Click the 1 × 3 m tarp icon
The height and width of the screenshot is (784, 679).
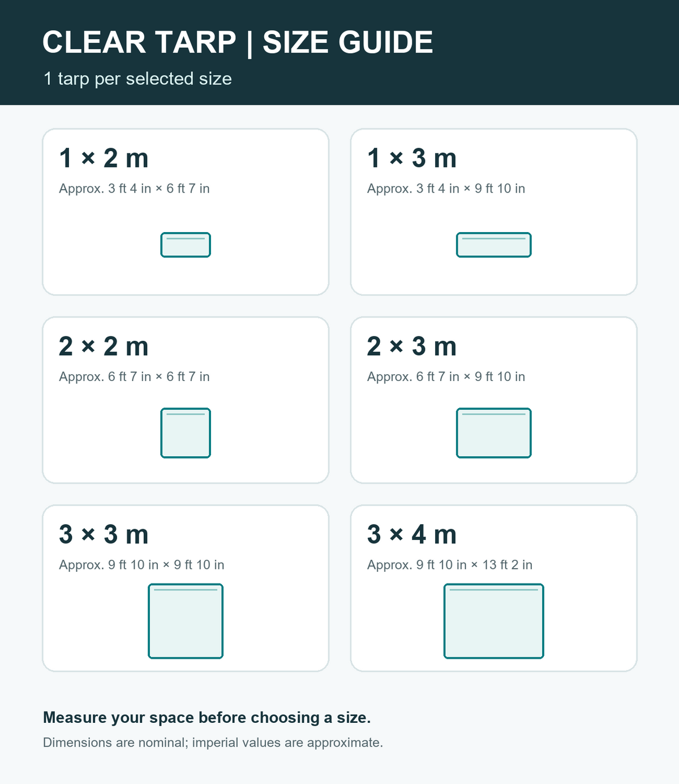[494, 245]
